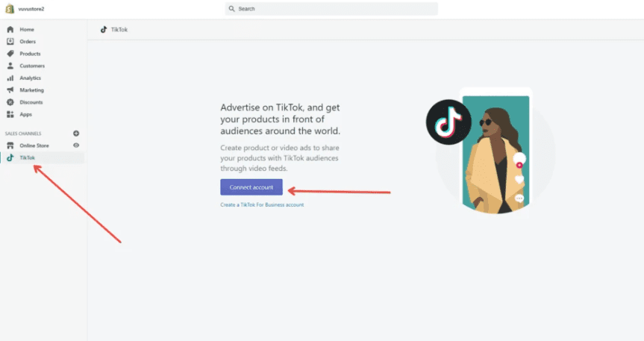Click the Create product or video ads description

coord(280,158)
